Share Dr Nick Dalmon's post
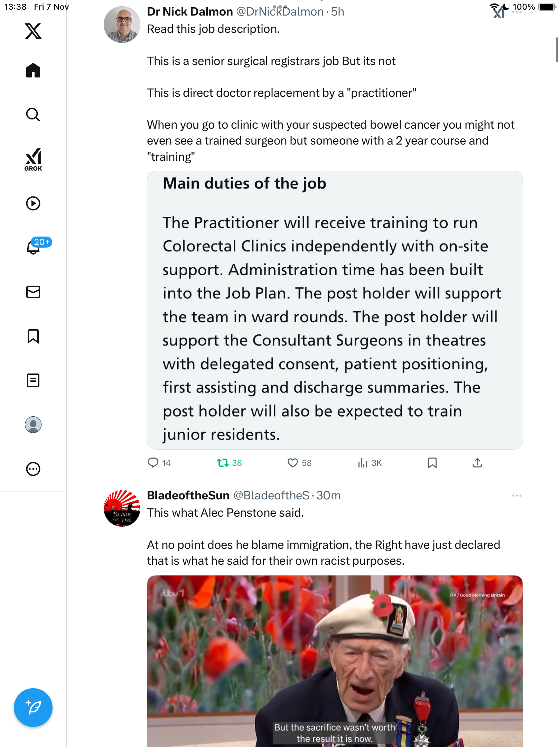This screenshot has height=747, width=560. (477, 463)
